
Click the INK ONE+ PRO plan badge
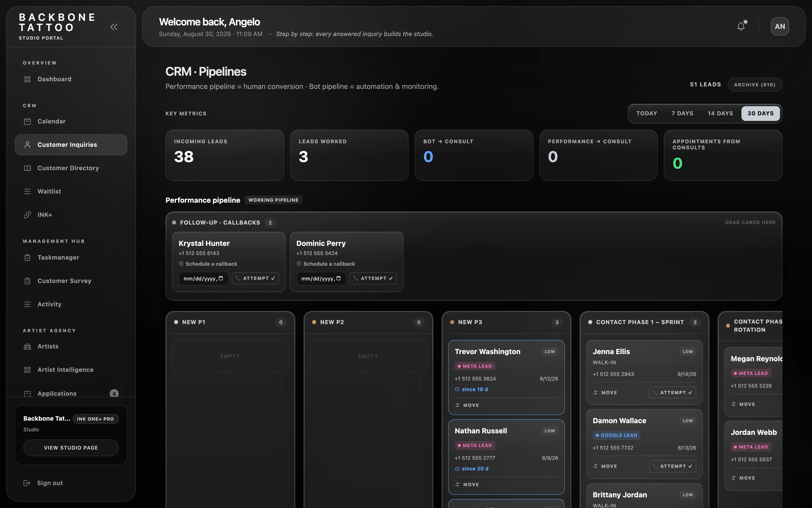(x=96, y=419)
